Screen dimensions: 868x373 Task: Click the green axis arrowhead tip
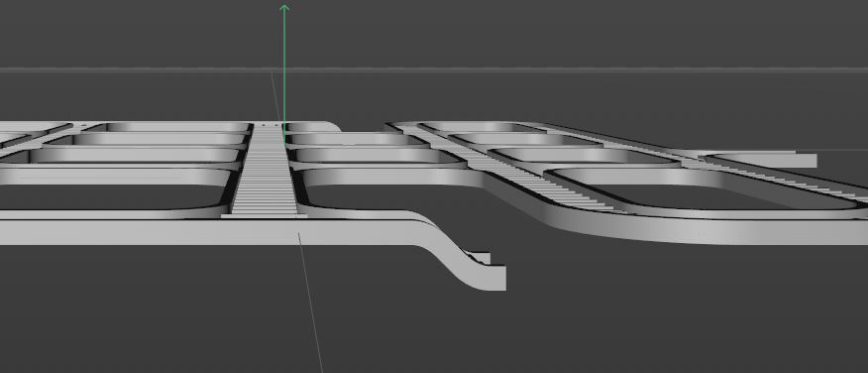click(x=284, y=8)
